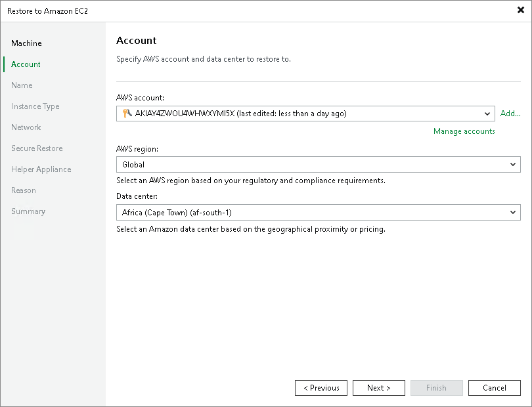
Task: Open the Helper Appliance step
Action: pyautogui.click(x=41, y=169)
